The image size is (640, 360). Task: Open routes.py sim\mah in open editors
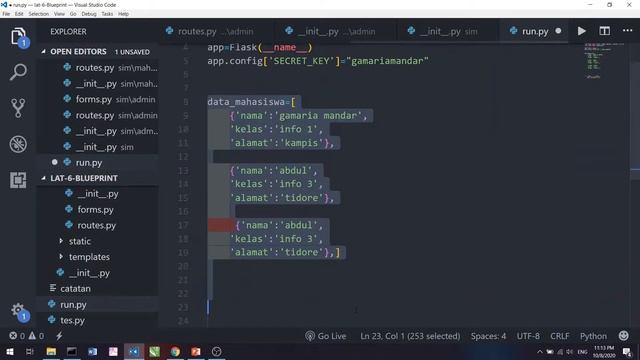pos(98,68)
